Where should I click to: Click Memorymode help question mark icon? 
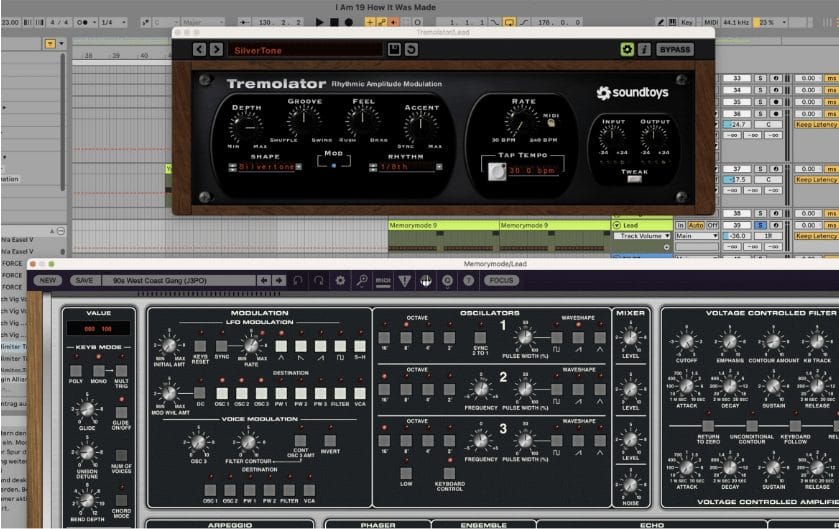[469, 280]
